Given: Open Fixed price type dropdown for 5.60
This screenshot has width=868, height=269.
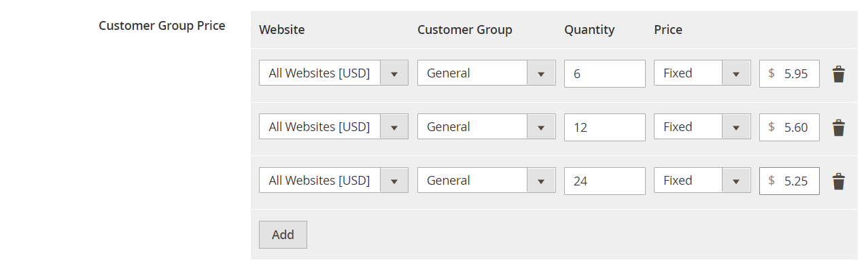Looking at the screenshot, I should 702,127.
